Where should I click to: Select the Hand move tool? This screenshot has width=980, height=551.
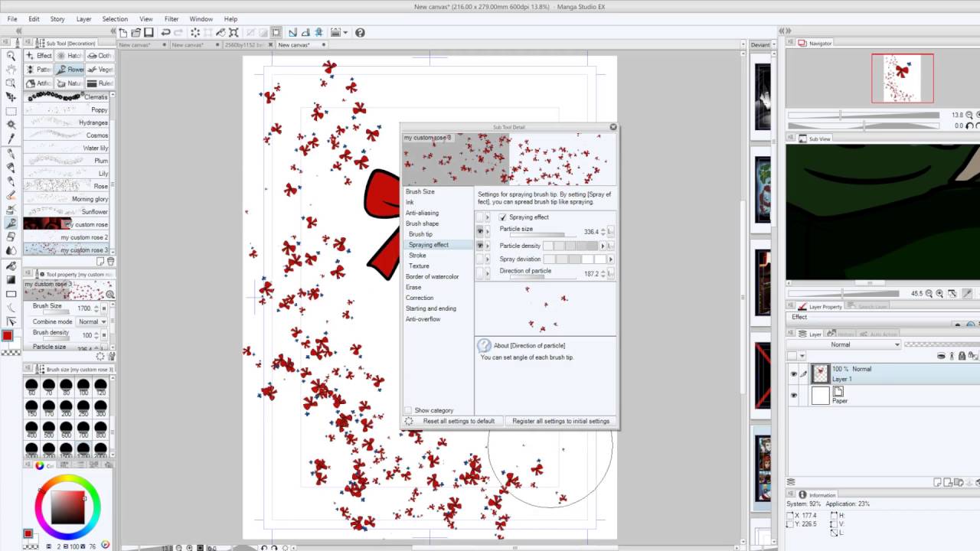pyautogui.click(x=11, y=70)
